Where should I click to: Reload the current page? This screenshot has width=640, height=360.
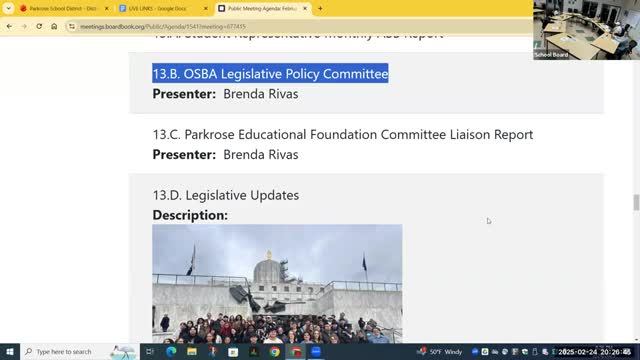(x=39, y=26)
